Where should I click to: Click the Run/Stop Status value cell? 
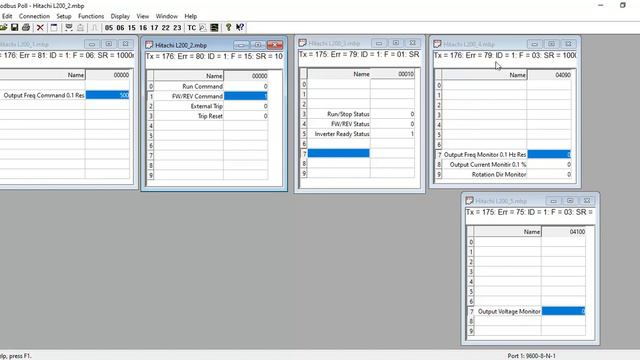click(x=392, y=114)
